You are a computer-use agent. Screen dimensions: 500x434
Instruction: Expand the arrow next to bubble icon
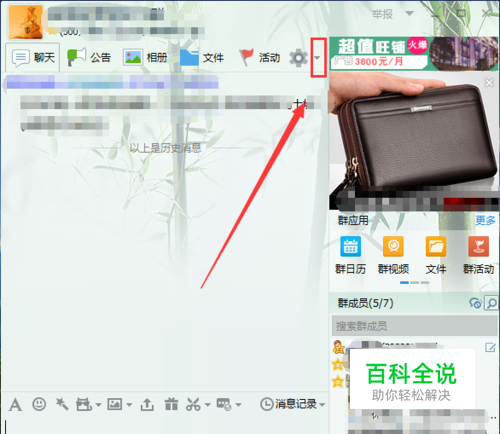pos(238,405)
